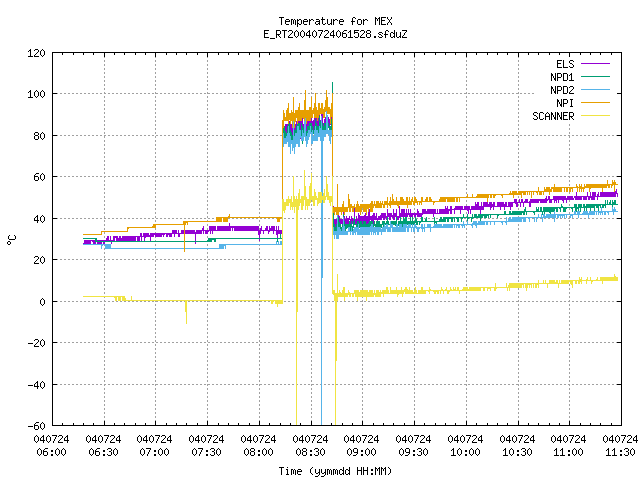This screenshot has height=480, width=640.
Task: Click the °C y-axis unit label
Action: (12, 240)
